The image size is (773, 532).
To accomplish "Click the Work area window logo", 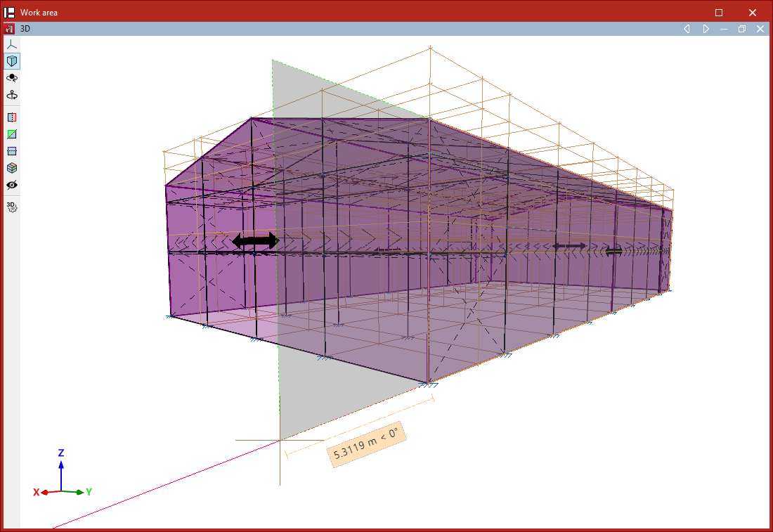I will click(x=9, y=13).
